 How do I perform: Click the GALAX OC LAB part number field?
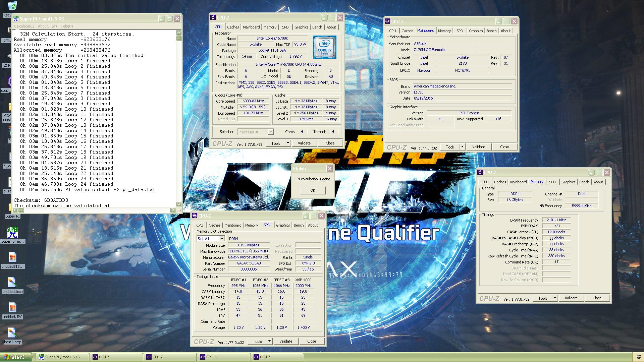point(249,263)
